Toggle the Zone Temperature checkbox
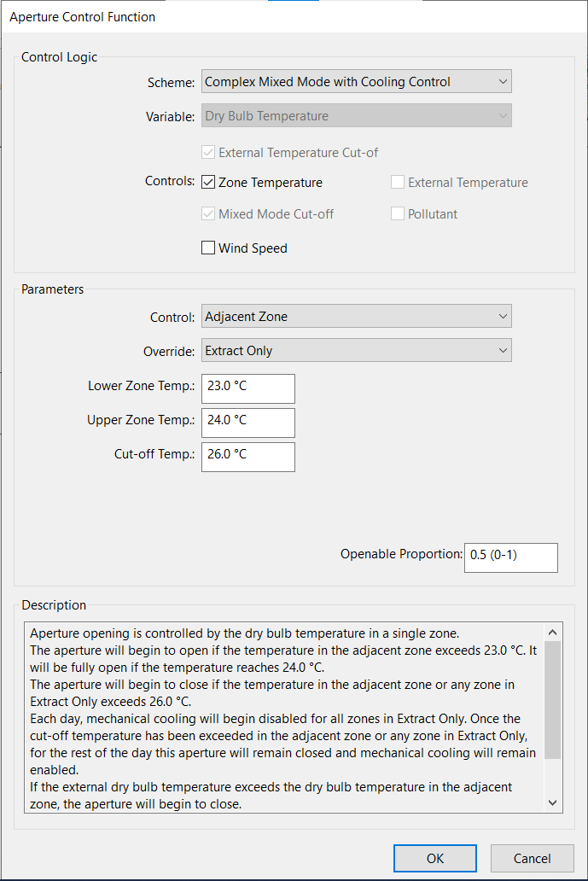Image resolution: width=588 pixels, height=881 pixels. [208, 182]
